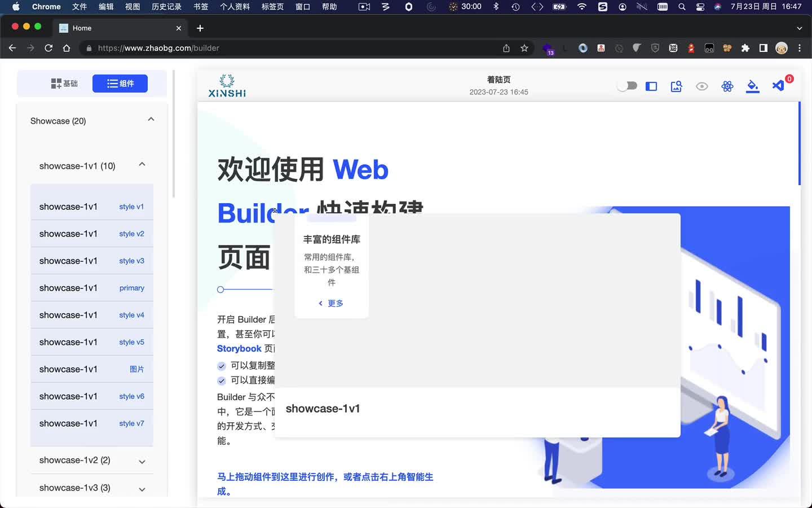Open the sidebar panel toggle icon
This screenshot has width=812, height=508.
pyautogui.click(x=651, y=86)
